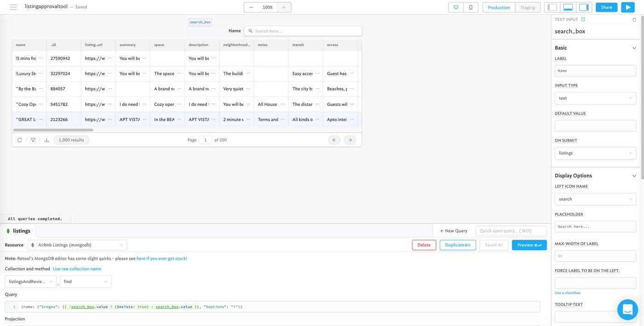644x326 pixels.
Task: Open the table filter funnel icon
Action: [x=33, y=140]
